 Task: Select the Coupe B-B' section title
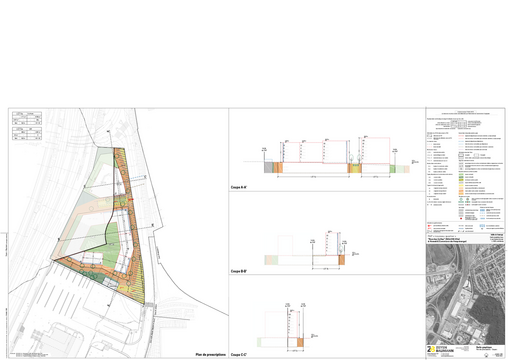(x=239, y=271)
